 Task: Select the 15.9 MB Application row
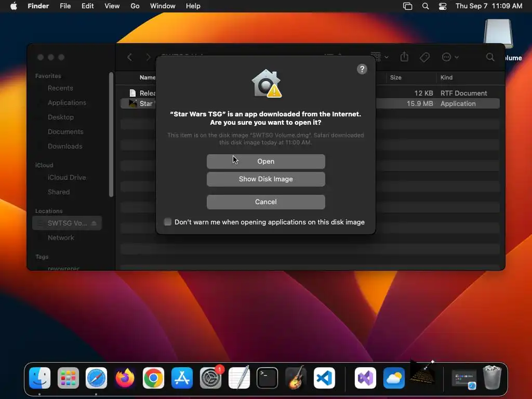click(310, 104)
